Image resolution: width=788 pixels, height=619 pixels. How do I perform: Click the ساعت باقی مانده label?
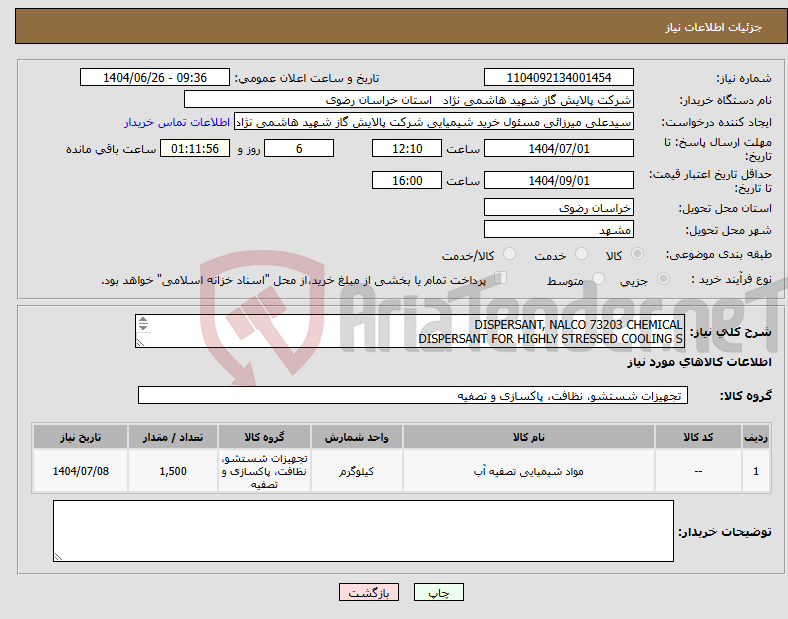[111, 149]
